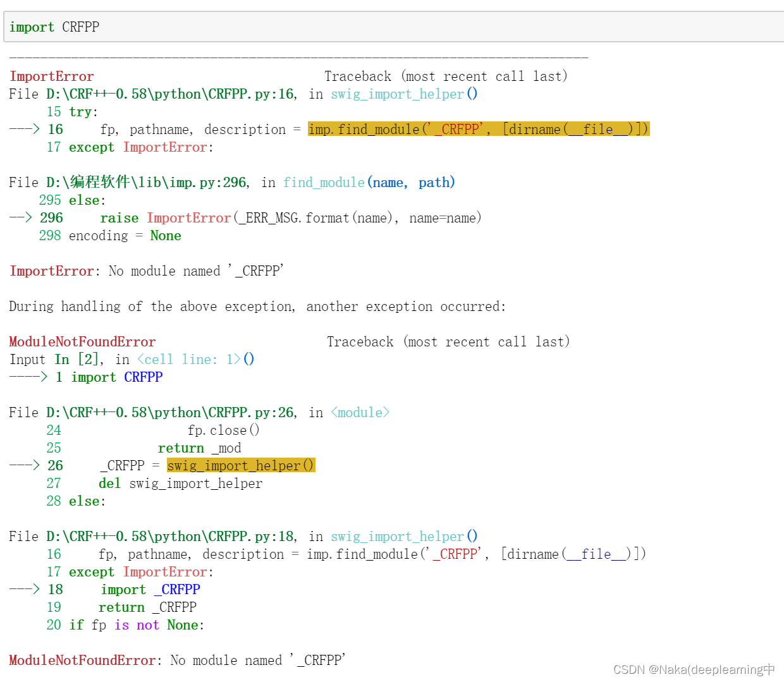The height and width of the screenshot is (682, 784).
Task: Click 'Input In [2]' cell reference
Action: (55, 360)
